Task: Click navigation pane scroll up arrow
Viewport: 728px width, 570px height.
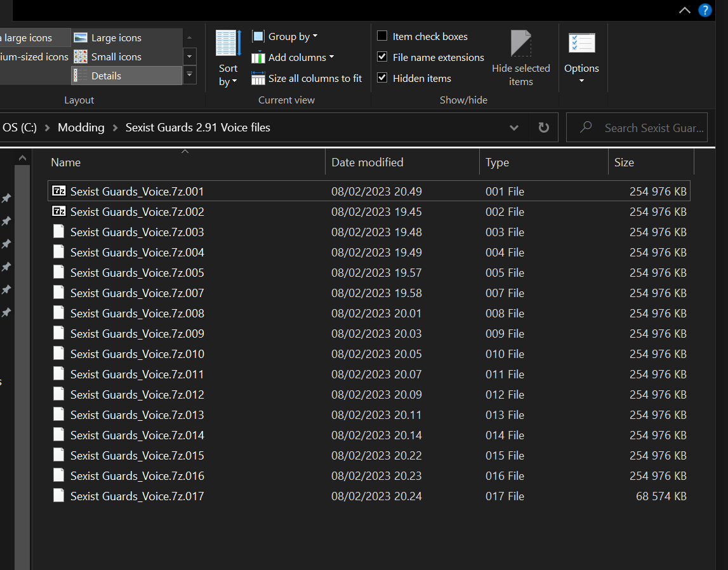Action: pos(22,158)
